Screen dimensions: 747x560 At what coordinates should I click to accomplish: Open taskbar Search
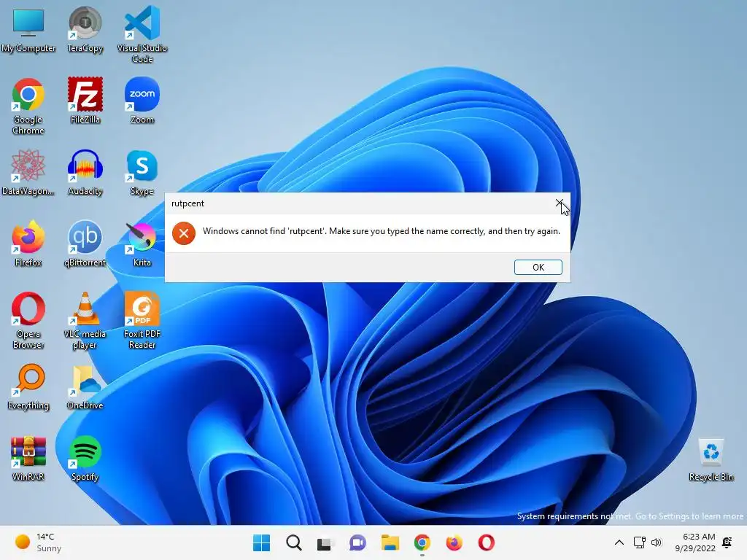point(294,542)
